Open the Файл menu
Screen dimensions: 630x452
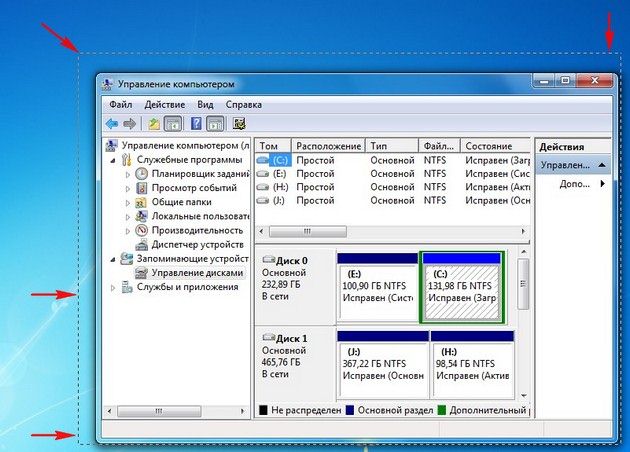pos(121,105)
